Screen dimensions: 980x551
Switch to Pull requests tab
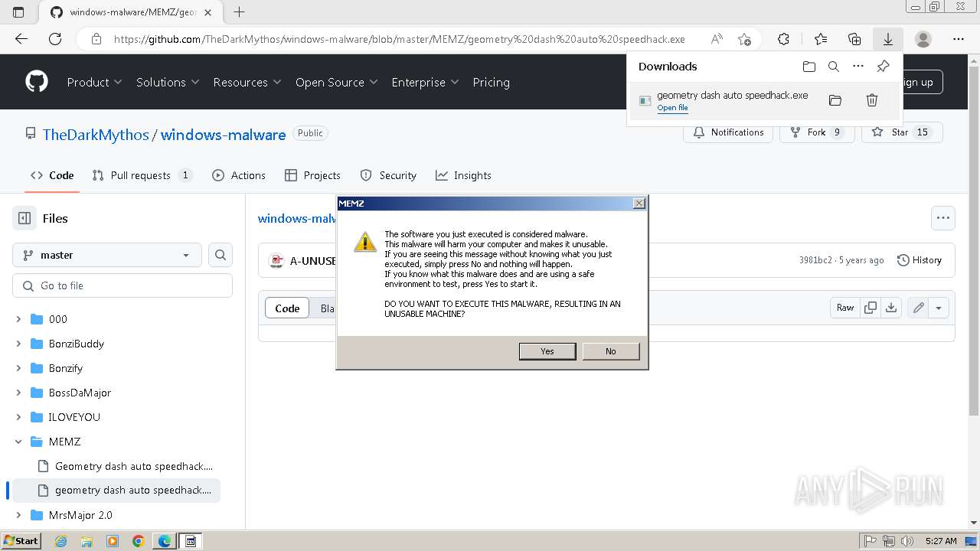142,175
